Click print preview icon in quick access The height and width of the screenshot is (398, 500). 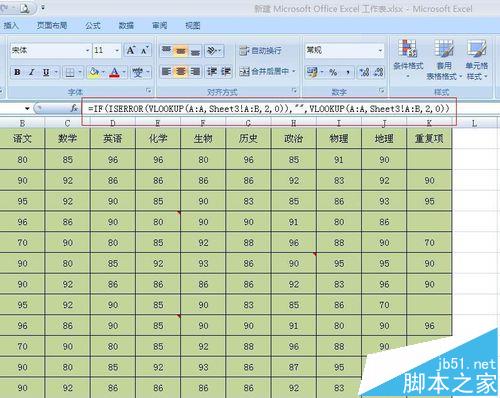pyautogui.click(x=24, y=8)
